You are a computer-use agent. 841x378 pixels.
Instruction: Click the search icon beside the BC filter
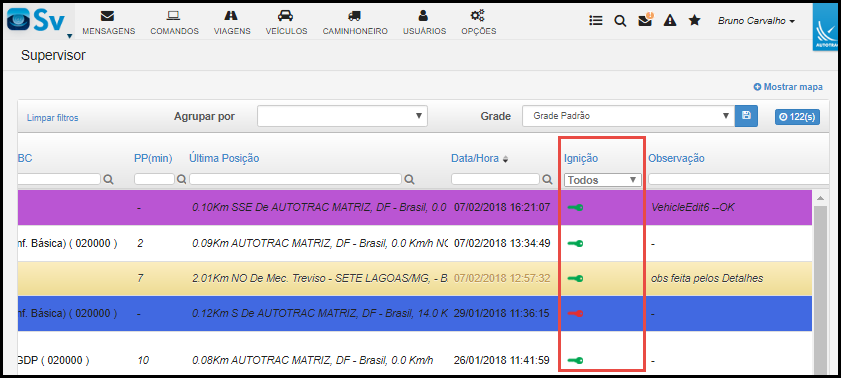(x=108, y=180)
